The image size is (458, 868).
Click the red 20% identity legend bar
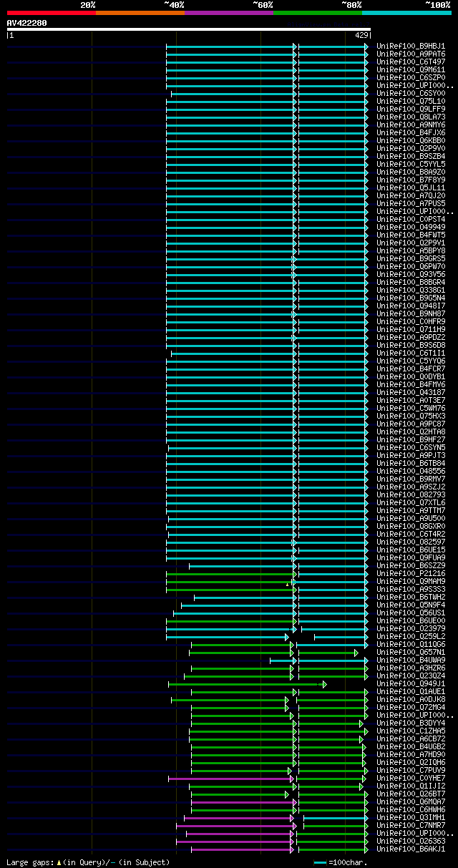pyautogui.click(x=51, y=13)
